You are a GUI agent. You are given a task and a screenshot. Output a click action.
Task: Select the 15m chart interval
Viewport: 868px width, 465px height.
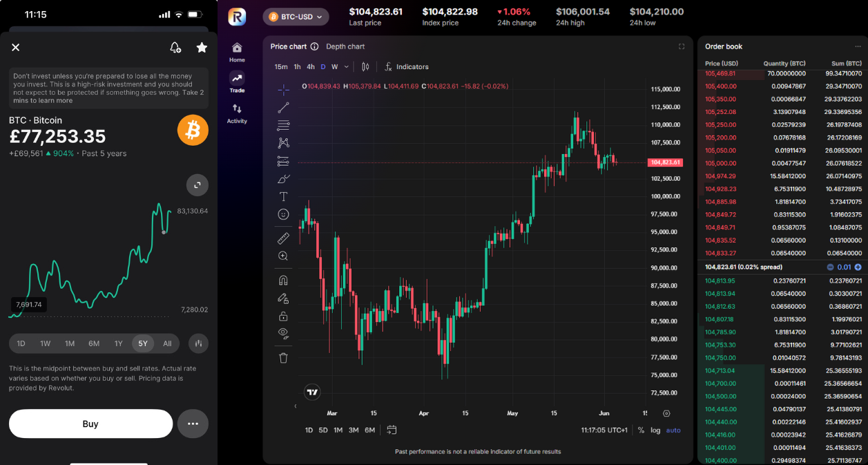pyautogui.click(x=281, y=67)
